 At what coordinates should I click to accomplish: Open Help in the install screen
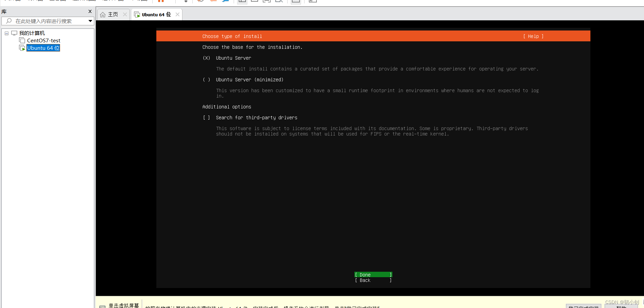pyautogui.click(x=533, y=36)
